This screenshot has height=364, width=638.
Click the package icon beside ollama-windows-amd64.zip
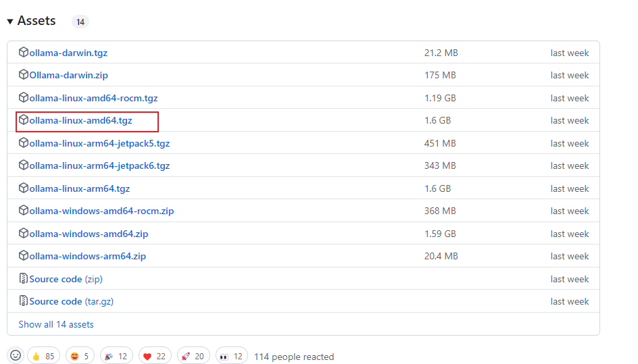click(x=24, y=232)
